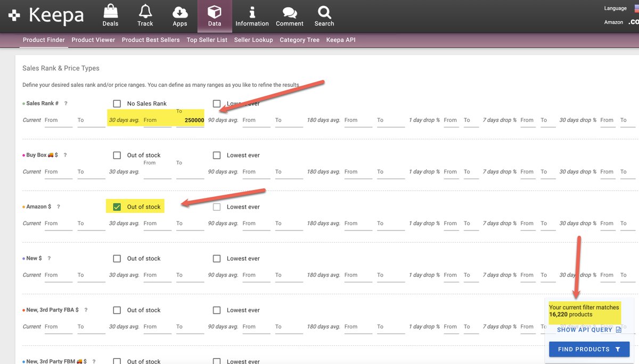Click the FIND PRODUCTS button

(x=589, y=349)
